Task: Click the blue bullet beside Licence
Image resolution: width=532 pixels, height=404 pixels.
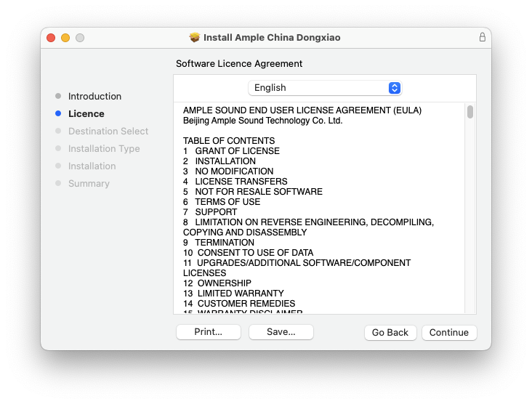Action: (x=58, y=114)
